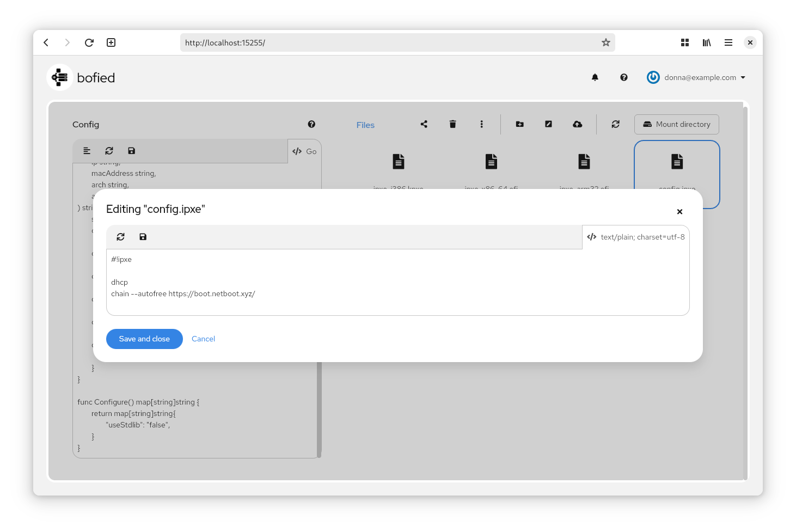
Task: Click the upload file cloud icon
Action: (577, 124)
